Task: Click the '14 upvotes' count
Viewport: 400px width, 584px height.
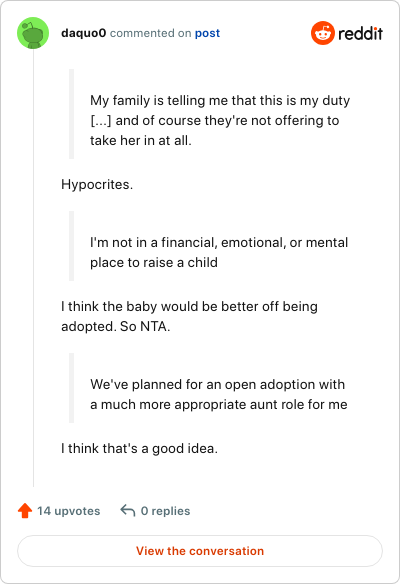Action: (69, 511)
